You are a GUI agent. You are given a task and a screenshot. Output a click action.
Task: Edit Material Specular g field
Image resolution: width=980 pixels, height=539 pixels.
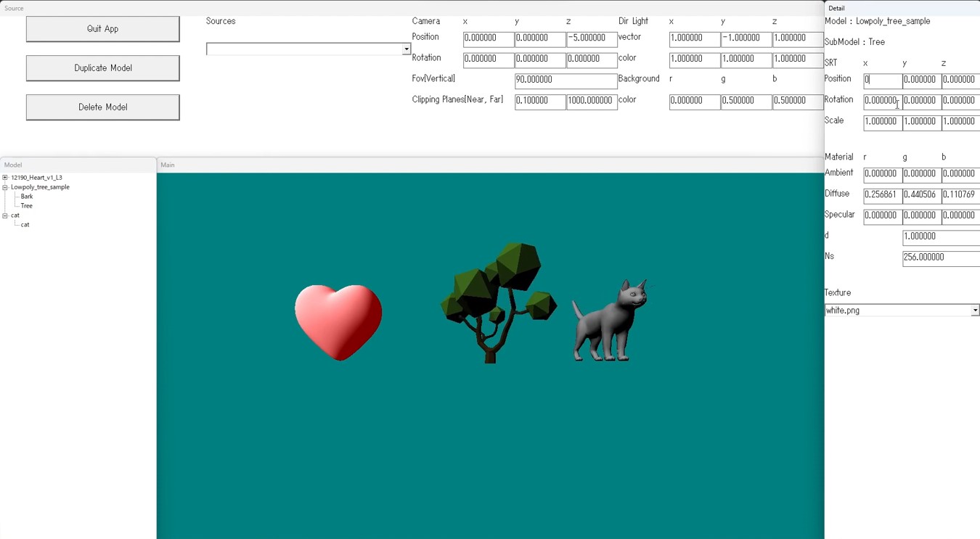point(922,216)
